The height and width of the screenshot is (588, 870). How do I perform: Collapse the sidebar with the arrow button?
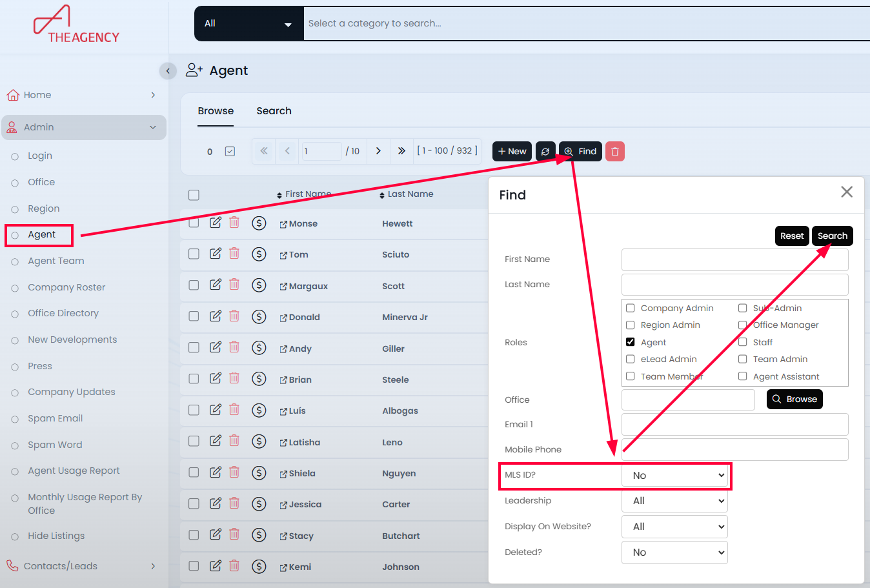[168, 71]
